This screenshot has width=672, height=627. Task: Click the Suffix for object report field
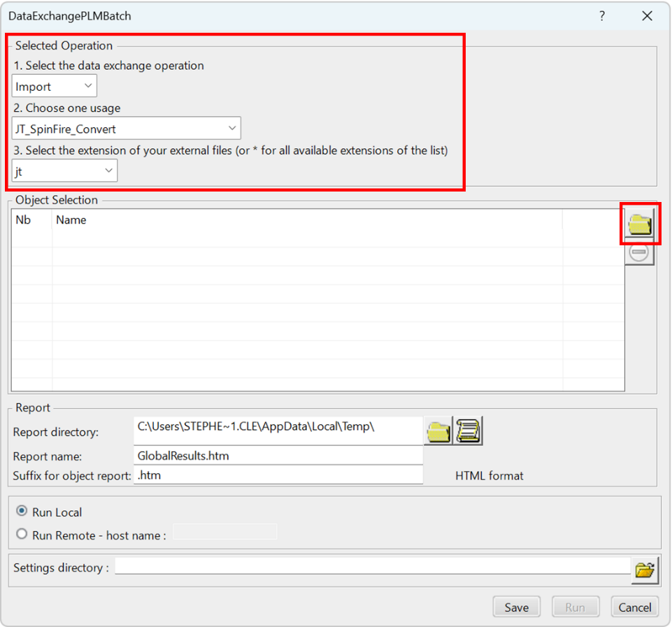coord(278,475)
